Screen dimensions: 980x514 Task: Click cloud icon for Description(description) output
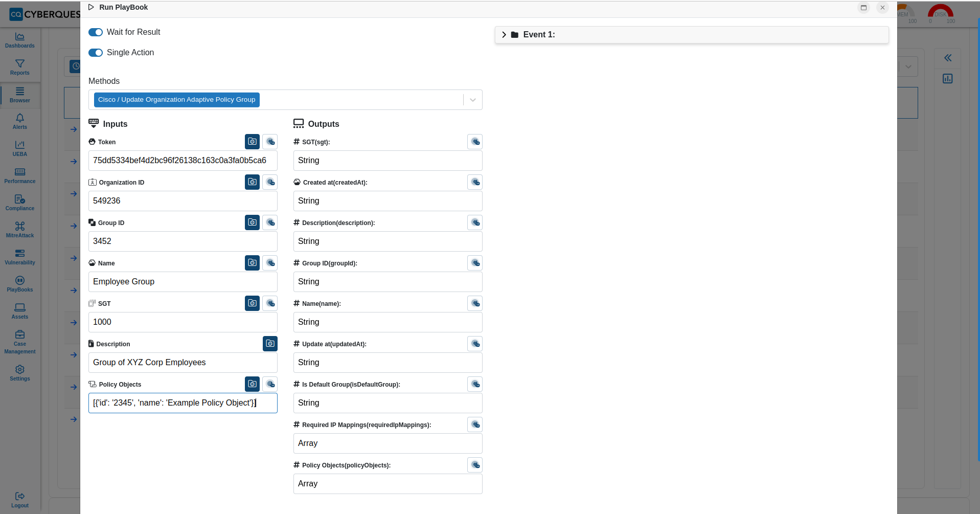(x=475, y=222)
